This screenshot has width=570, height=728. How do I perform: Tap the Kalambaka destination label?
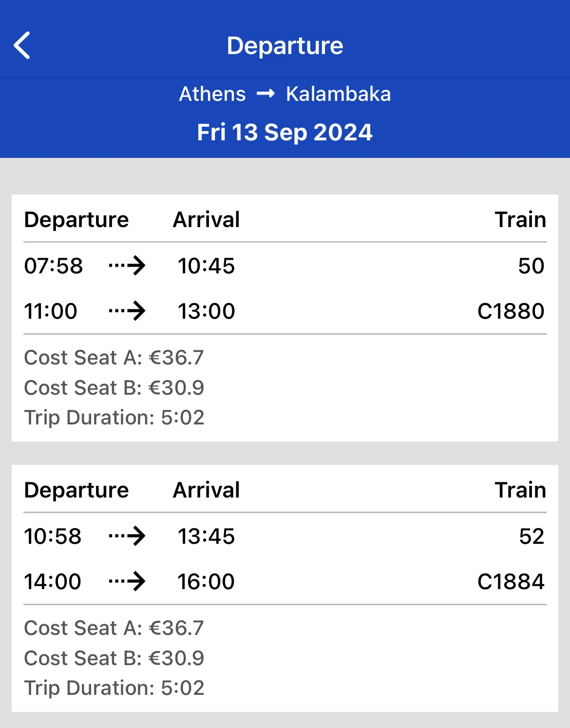pyautogui.click(x=338, y=94)
